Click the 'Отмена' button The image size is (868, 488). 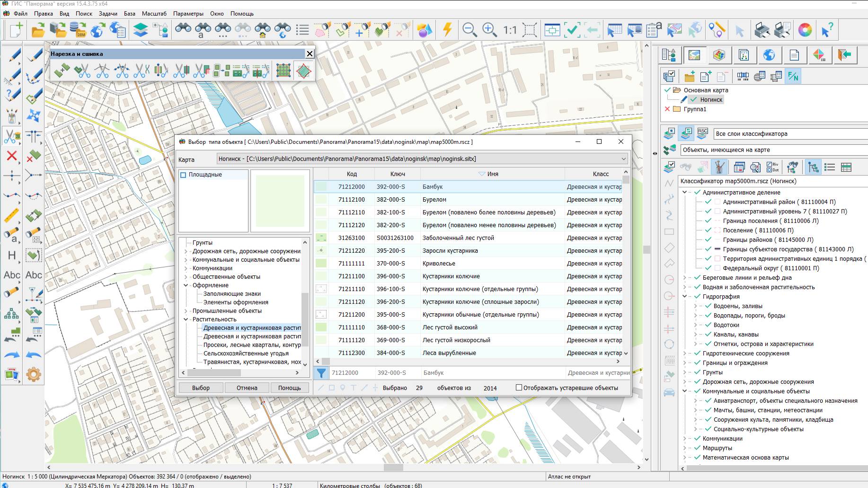247,388
